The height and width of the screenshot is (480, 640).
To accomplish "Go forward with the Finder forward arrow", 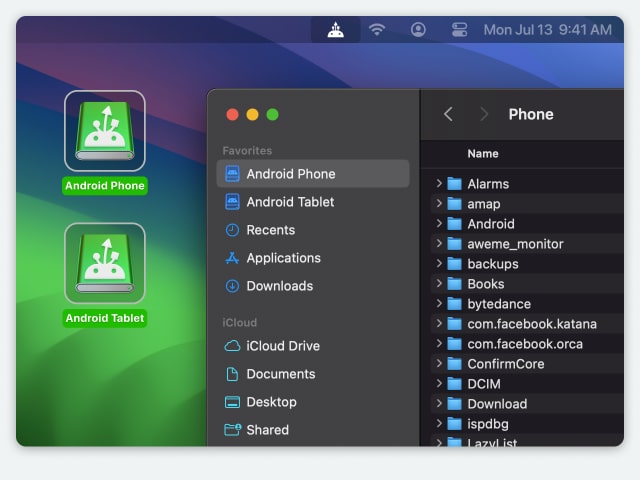I will click(x=484, y=114).
